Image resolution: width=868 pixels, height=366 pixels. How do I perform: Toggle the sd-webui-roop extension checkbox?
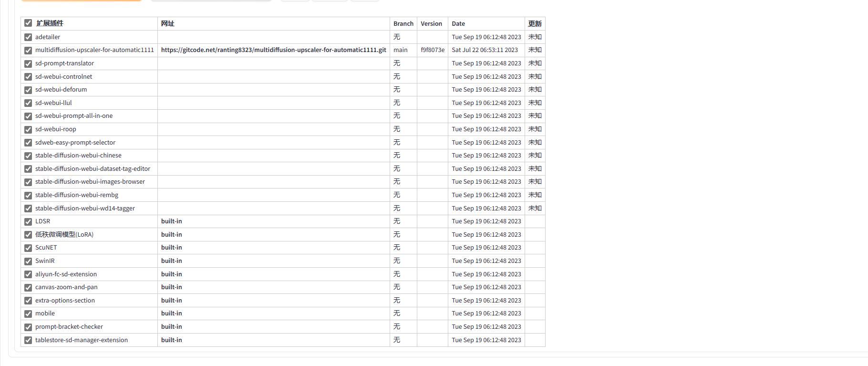[28, 129]
